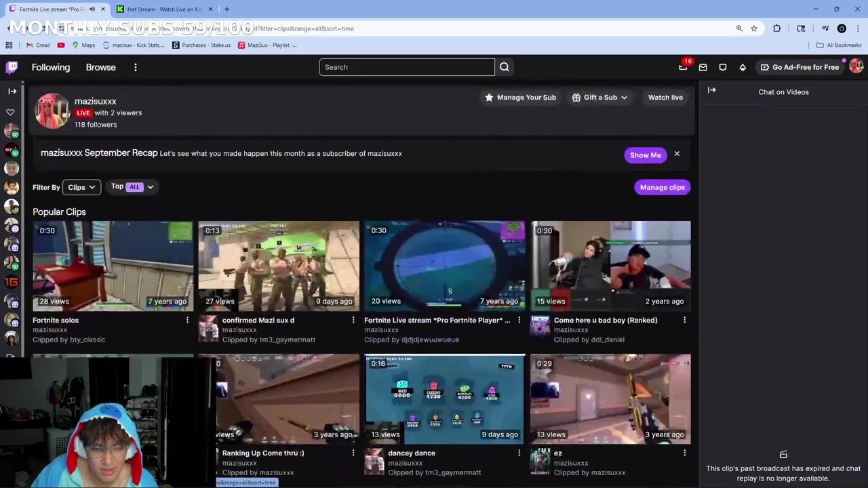Open options for Come here u bad boy clip
Viewport: 868px width, 488px height.
pos(685,320)
